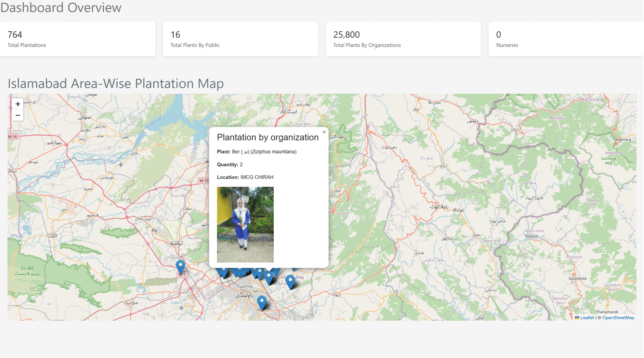Click the marker directly under the popup pointer tip
Viewport: 644px width, 358px height.
269,277
